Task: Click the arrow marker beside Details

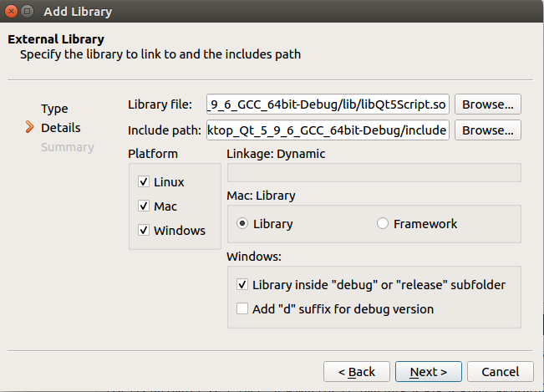Action: (30, 128)
